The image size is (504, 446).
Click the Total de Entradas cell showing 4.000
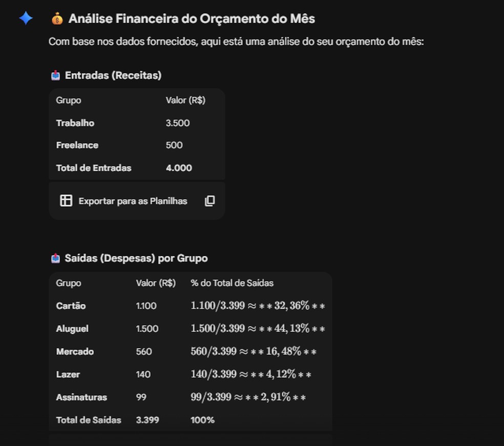coord(179,168)
